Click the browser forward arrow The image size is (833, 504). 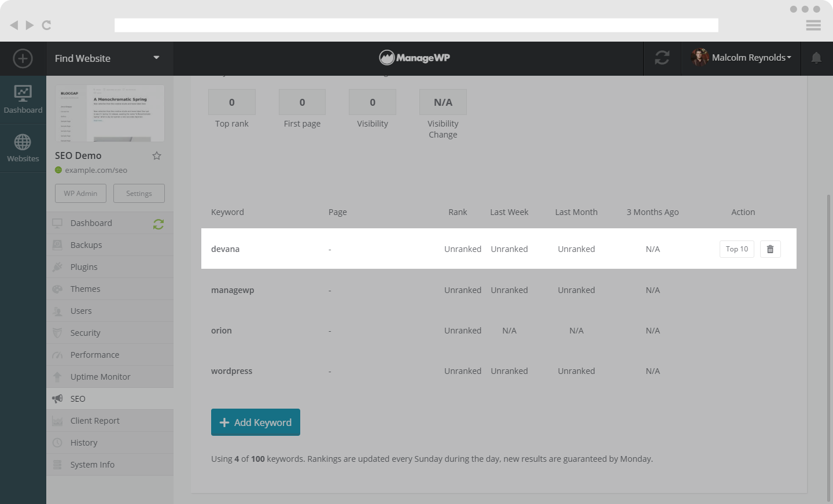point(30,25)
